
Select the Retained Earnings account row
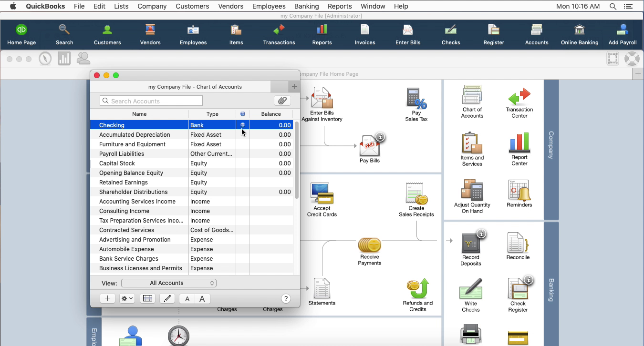point(192,182)
